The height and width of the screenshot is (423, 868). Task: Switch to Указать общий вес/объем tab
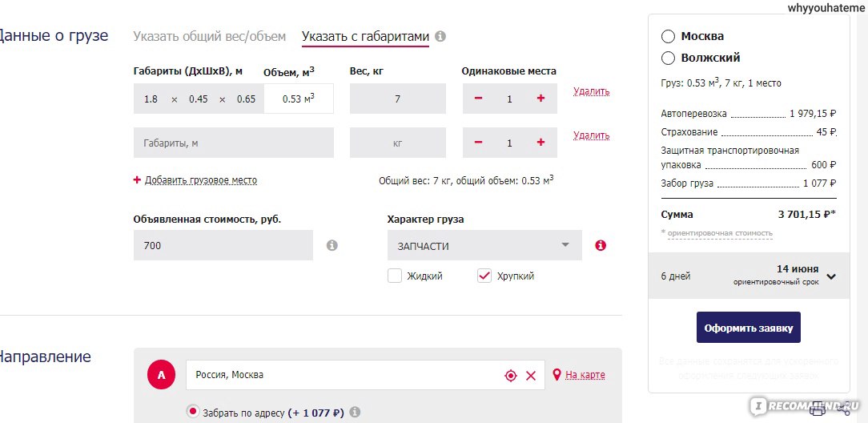(x=209, y=36)
